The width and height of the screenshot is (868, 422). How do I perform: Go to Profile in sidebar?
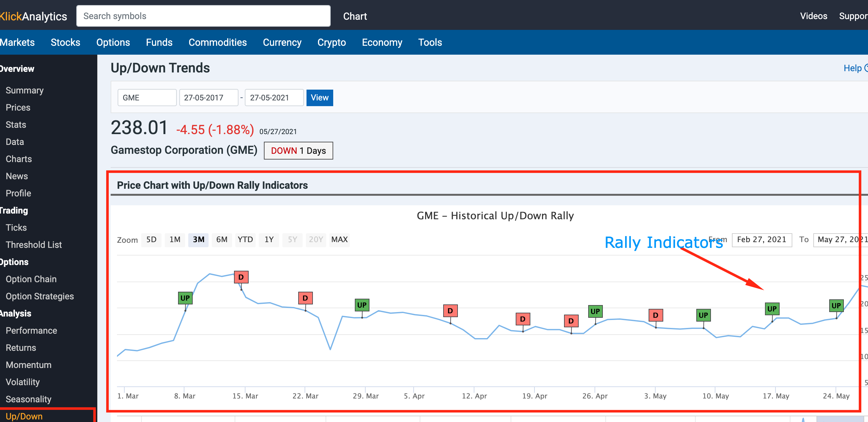pos(18,193)
